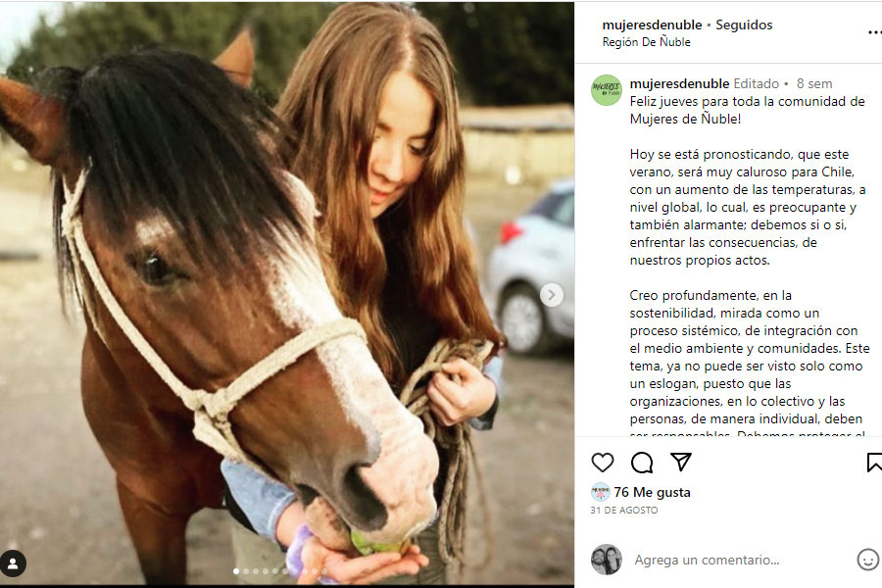Open the 'Región De Ñuble' location link
This screenshot has height=588, width=882.
tap(646, 42)
